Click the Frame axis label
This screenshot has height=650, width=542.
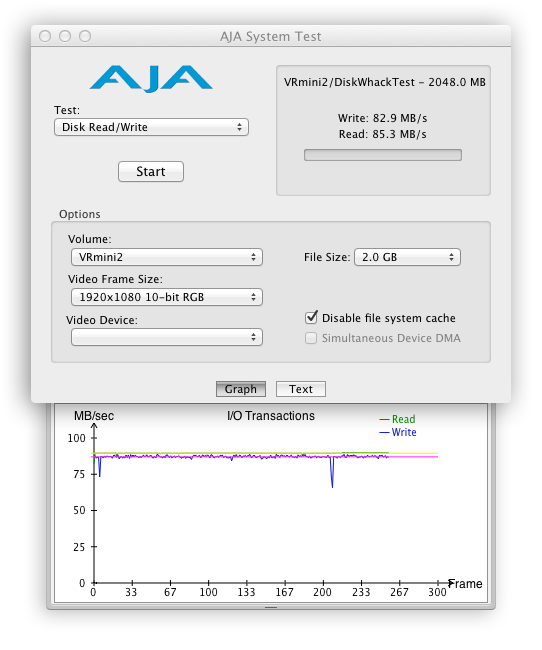pyautogui.click(x=465, y=584)
